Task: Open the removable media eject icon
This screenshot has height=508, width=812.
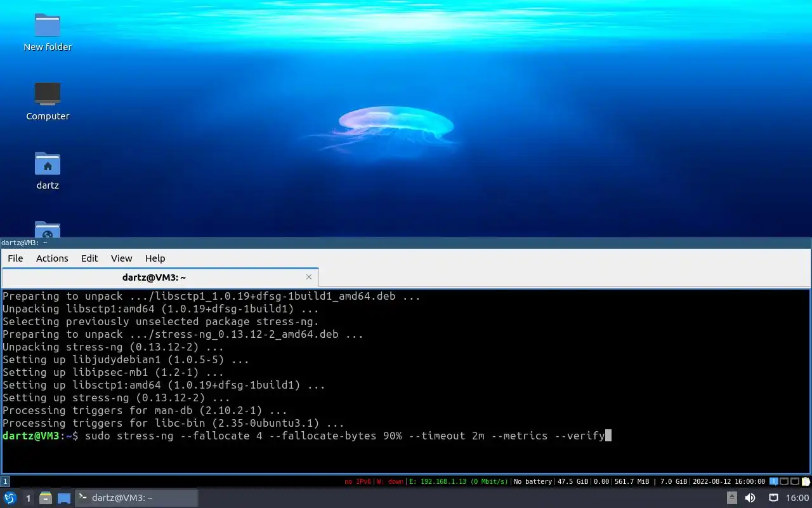Action: (731, 498)
